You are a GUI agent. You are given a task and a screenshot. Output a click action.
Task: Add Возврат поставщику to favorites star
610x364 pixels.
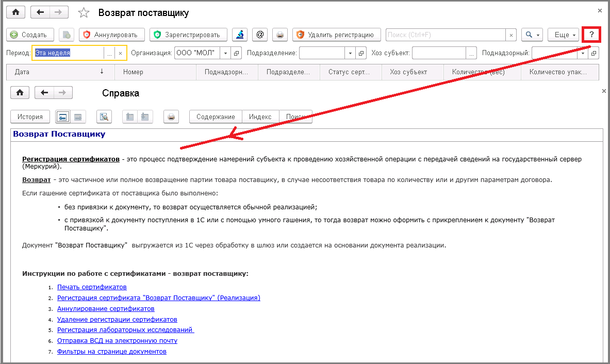point(84,13)
